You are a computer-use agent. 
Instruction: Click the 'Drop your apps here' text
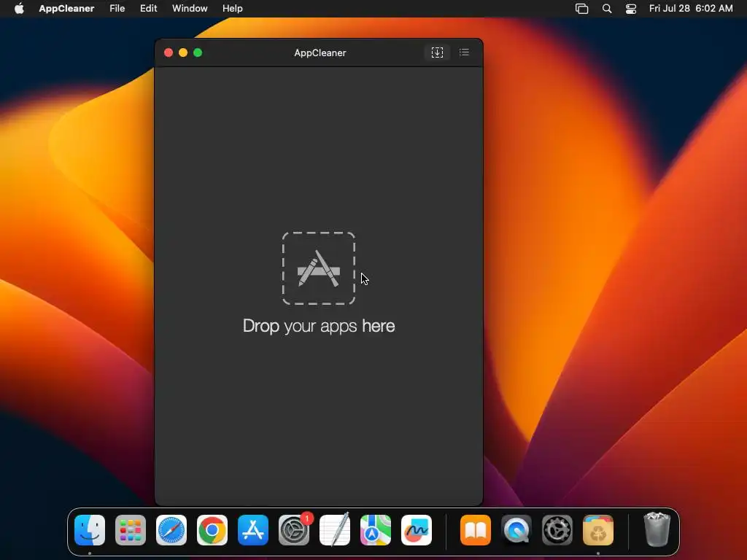click(319, 326)
